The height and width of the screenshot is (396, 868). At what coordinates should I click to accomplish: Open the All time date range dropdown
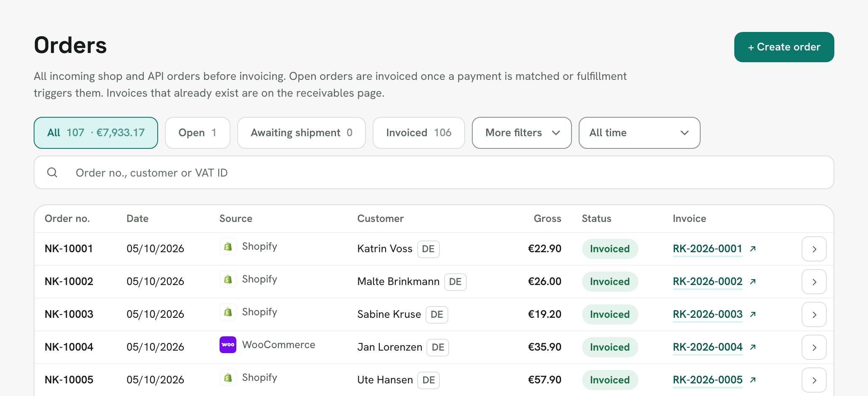(x=639, y=133)
